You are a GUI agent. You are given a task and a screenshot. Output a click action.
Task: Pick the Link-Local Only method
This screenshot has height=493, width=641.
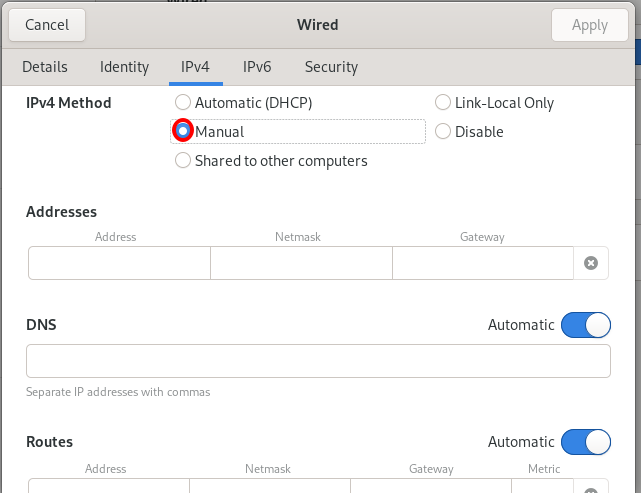point(443,103)
